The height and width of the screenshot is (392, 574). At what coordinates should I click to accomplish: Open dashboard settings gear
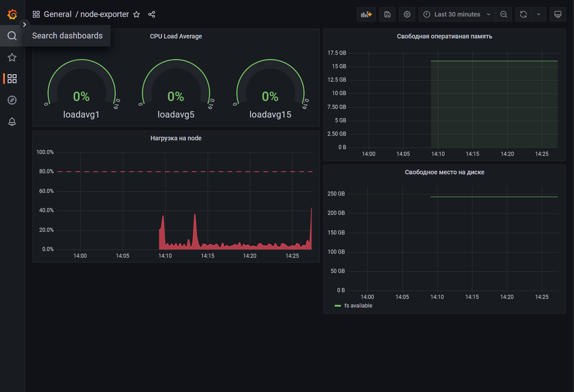click(407, 14)
